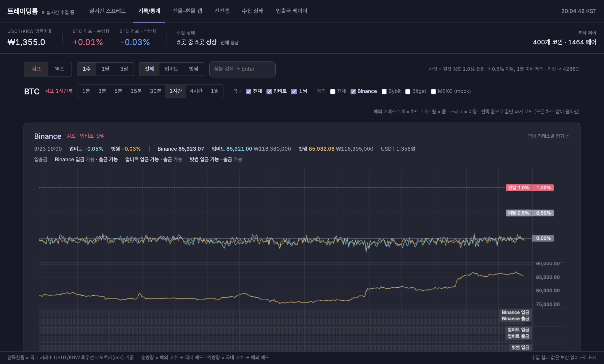Image resolution: width=604 pixels, height=364 pixels.
Task: Set candle interval to 1일
Action: tap(215, 91)
